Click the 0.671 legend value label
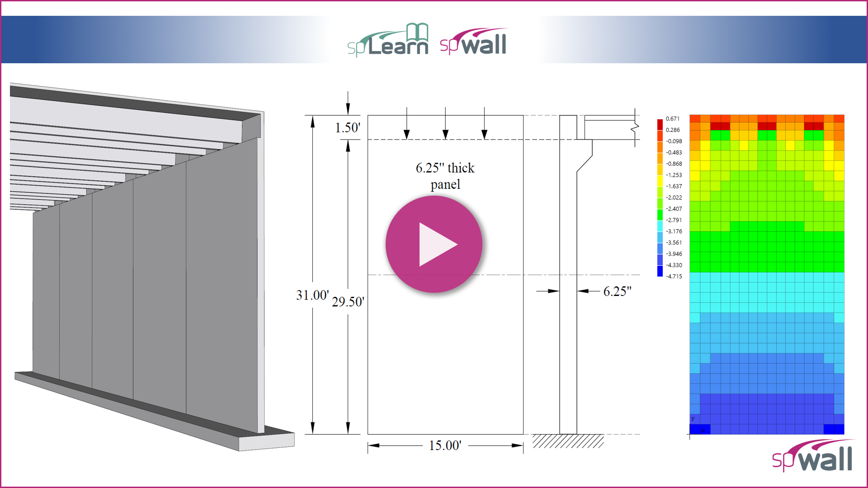 pos(672,119)
